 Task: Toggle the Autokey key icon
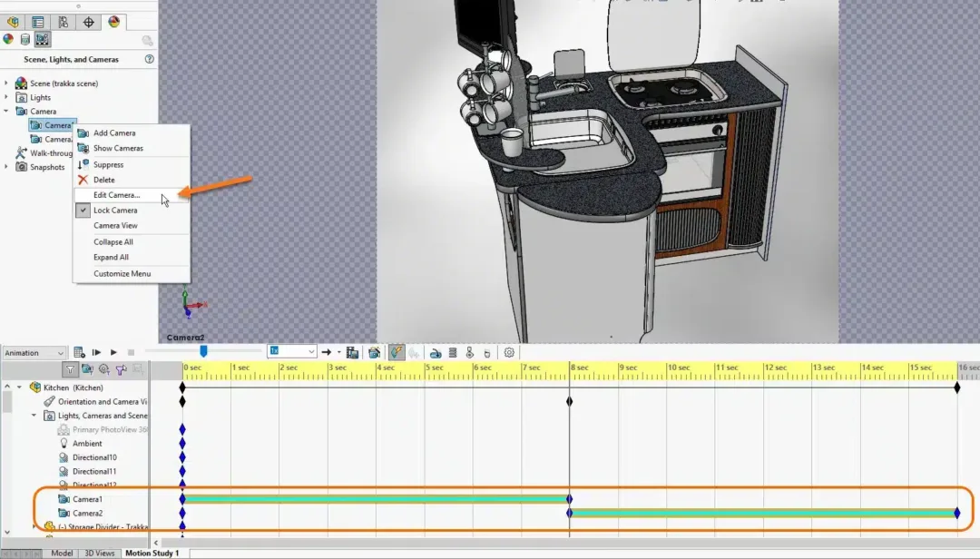(397, 352)
